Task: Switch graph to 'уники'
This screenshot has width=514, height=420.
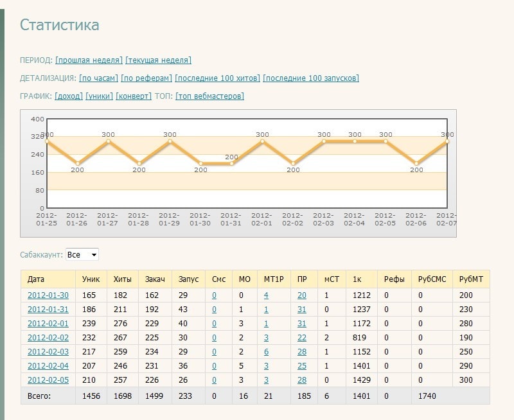Action: 99,96
